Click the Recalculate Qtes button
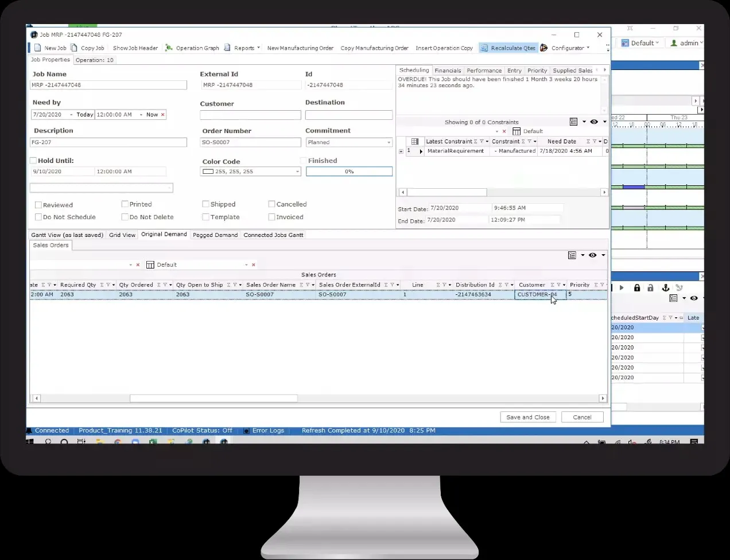Screen dimensions: 730x560 click(508, 48)
